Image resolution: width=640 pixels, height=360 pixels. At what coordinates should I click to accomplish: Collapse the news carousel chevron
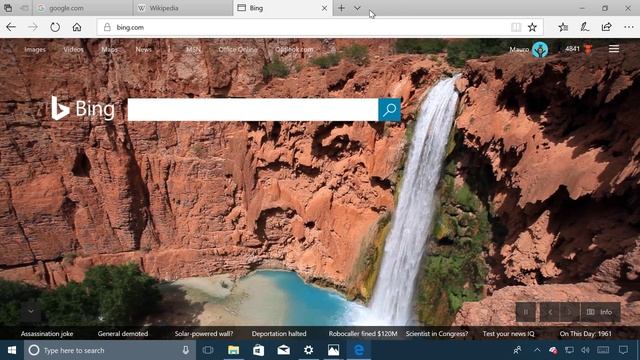[x=31, y=311]
